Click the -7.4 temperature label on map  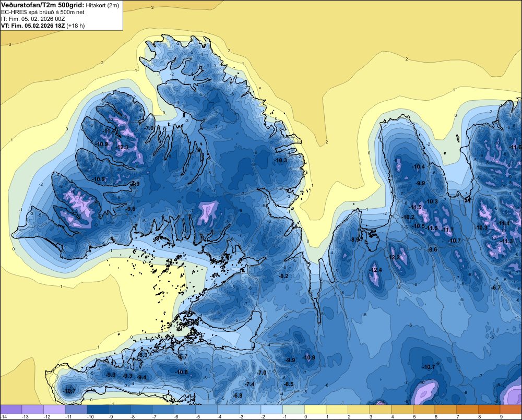pyautogui.click(x=250, y=384)
